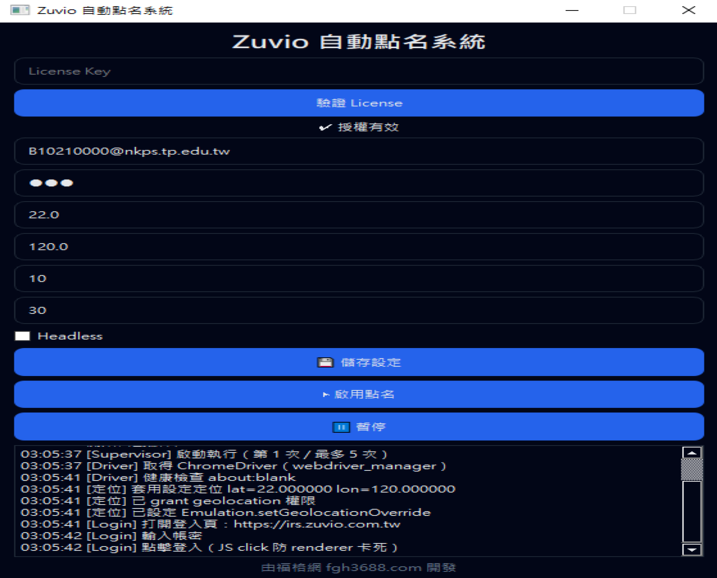The height and width of the screenshot is (578, 717).
Task: Save settings with the 儲存設定 button
Action: [x=358, y=362]
